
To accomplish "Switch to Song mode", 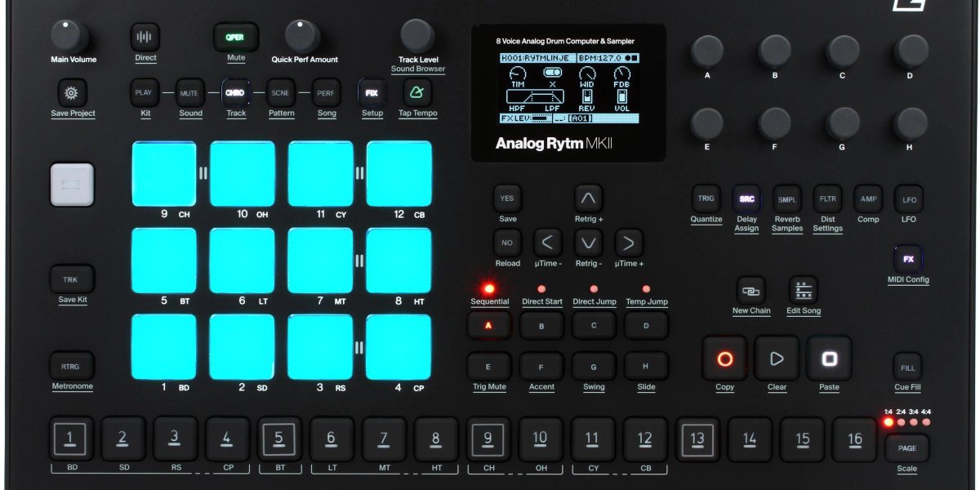I will (327, 92).
